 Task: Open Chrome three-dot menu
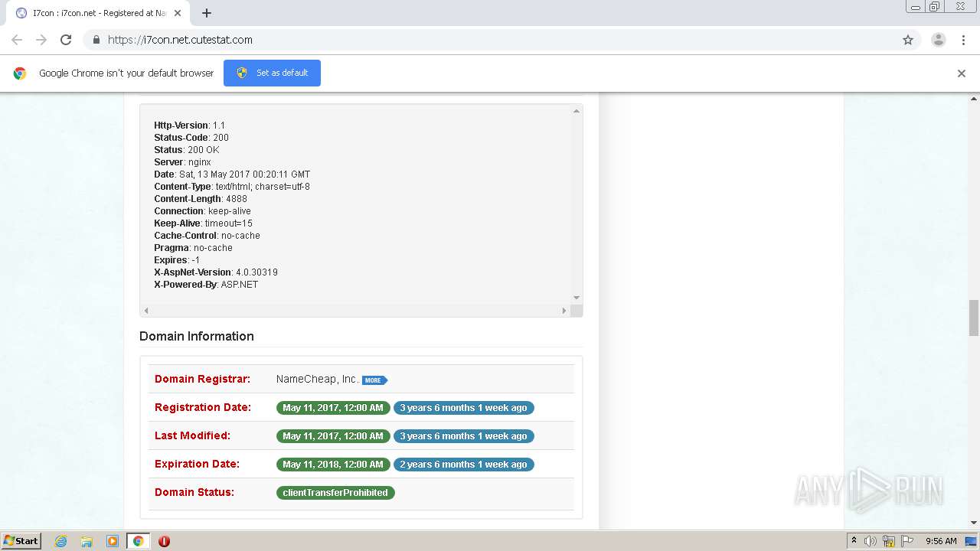[x=963, y=40]
